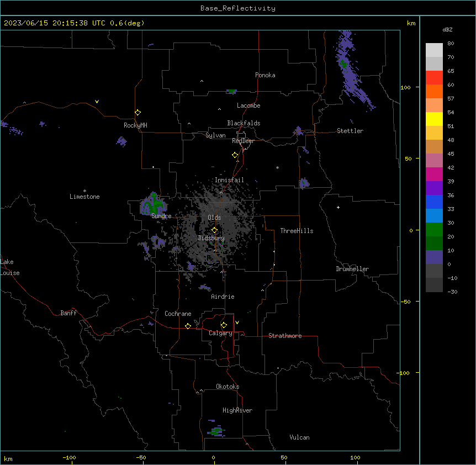Screen dimensions: 476x465
Task: Click the Calgary city label
Action: pos(220,333)
